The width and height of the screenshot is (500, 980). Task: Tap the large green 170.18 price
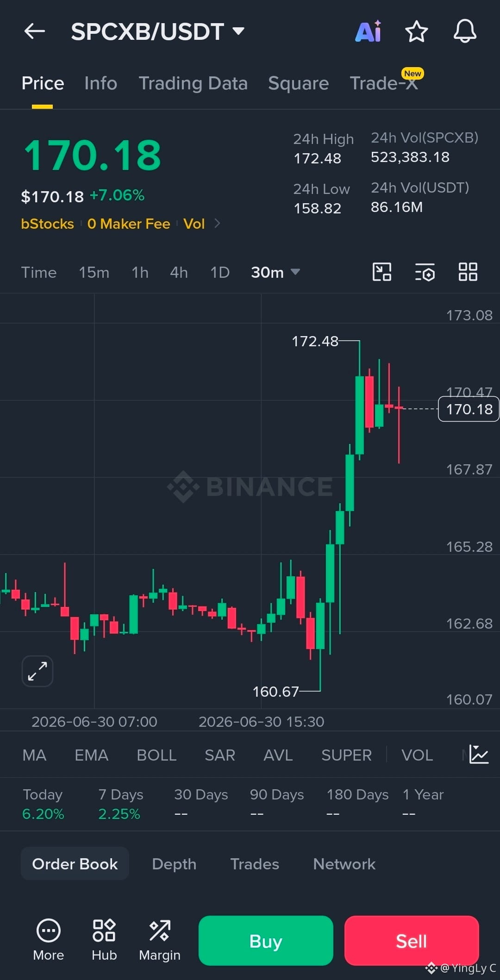coord(92,156)
